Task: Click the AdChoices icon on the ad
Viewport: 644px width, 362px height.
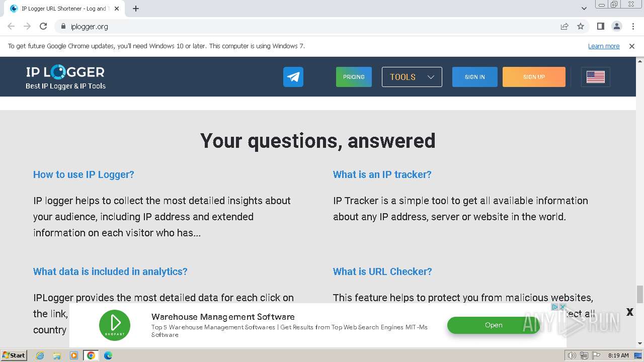Action: (x=555, y=307)
